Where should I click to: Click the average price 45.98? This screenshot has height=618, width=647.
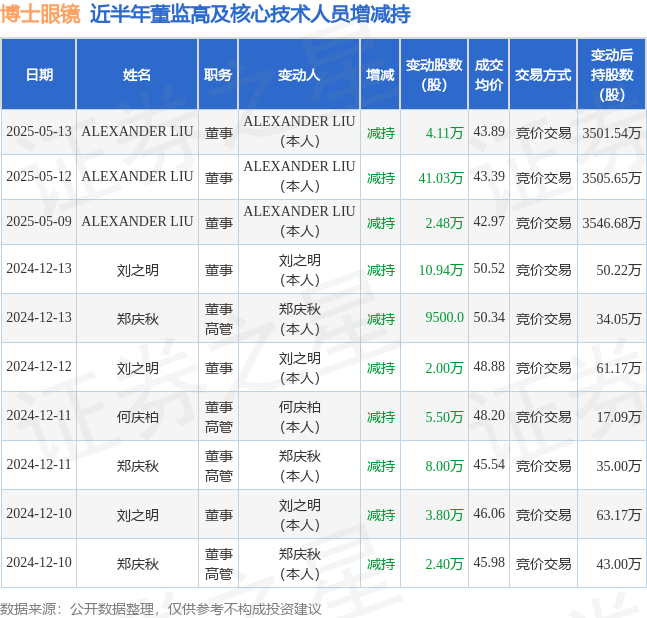(x=489, y=562)
